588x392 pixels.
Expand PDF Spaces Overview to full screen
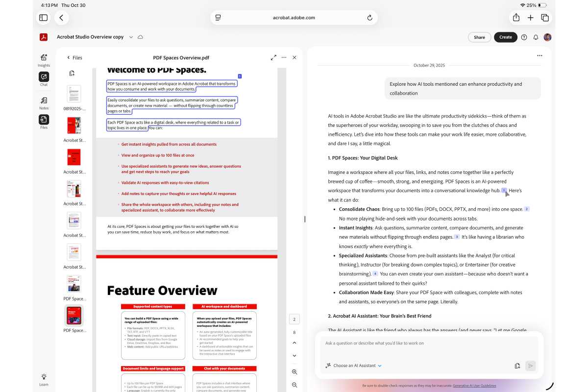pyautogui.click(x=274, y=57)
